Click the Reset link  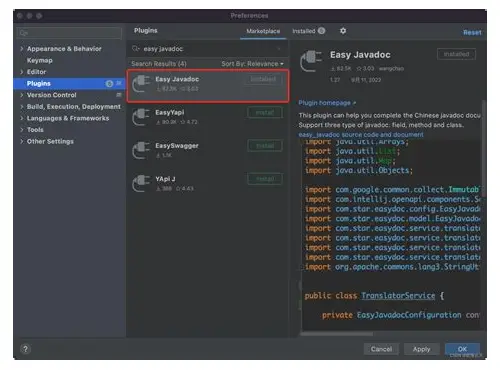coord(472,32)
